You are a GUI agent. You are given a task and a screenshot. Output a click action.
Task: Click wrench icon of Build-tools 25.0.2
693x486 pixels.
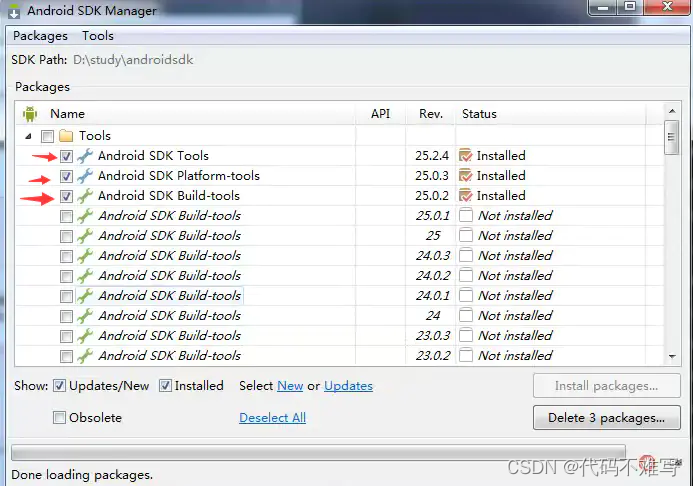click(85, 196)
